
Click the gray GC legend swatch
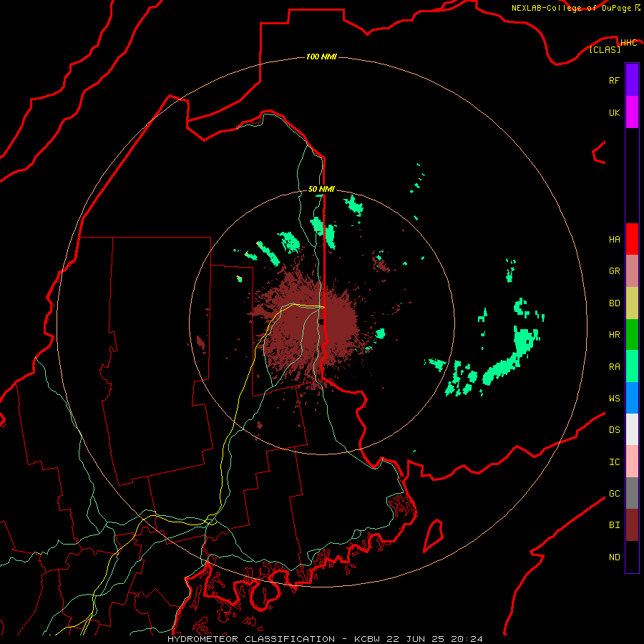point(632,493)
